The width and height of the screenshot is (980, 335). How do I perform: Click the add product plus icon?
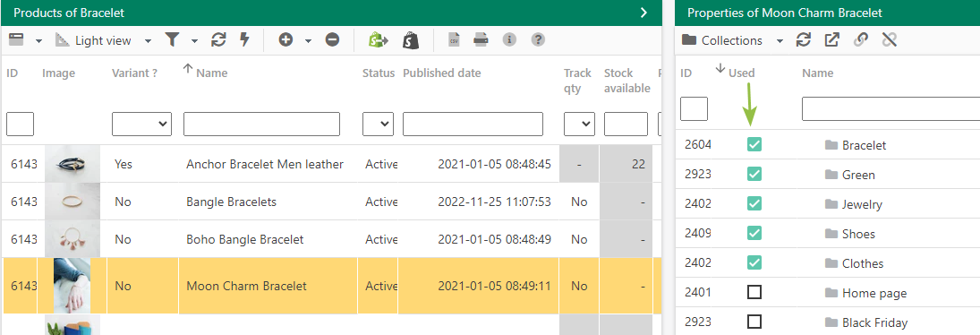285,40
